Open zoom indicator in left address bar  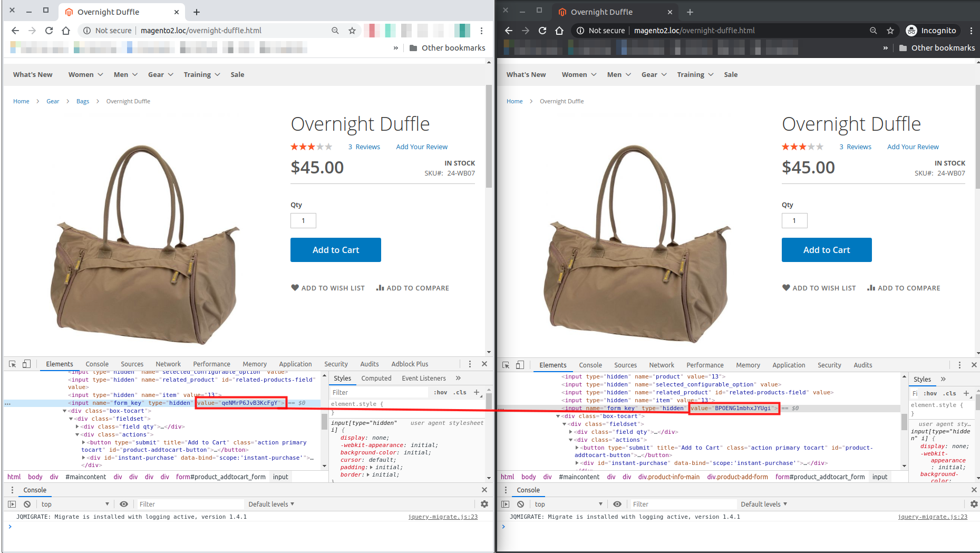coord(335,31)
